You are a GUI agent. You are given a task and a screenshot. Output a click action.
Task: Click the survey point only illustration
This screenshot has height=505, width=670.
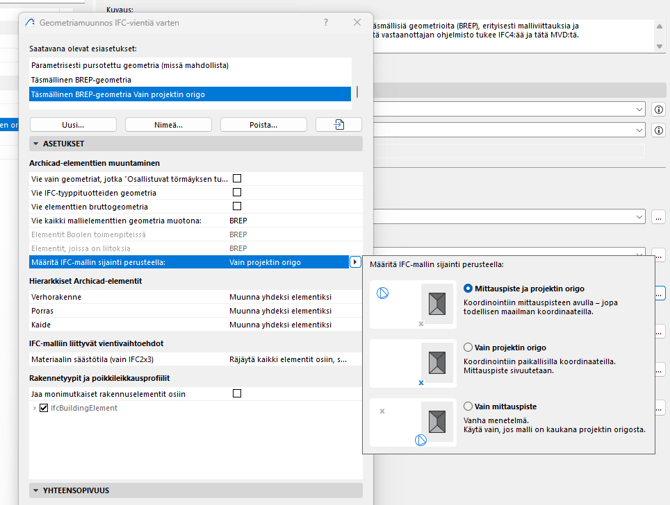click(413, 421)
